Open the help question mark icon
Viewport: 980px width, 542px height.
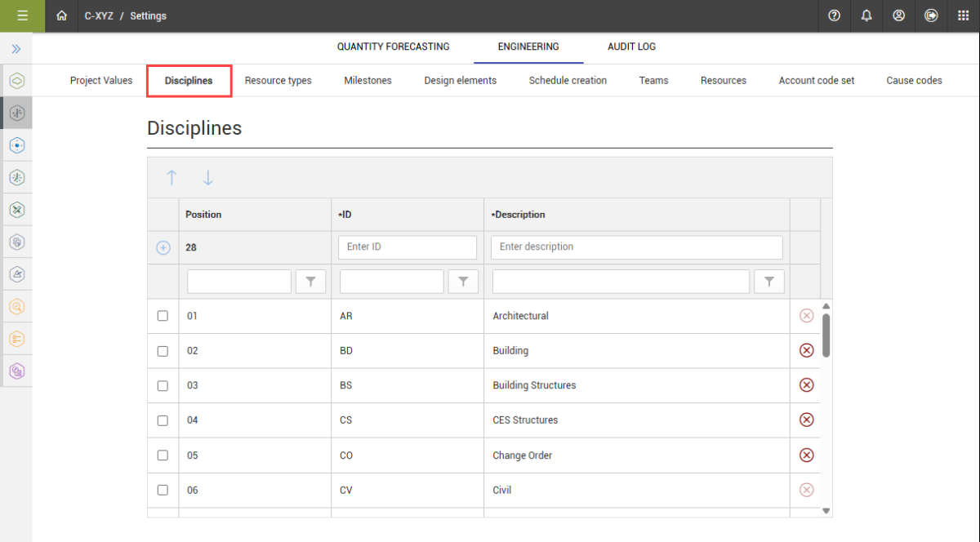pos(834,16)
